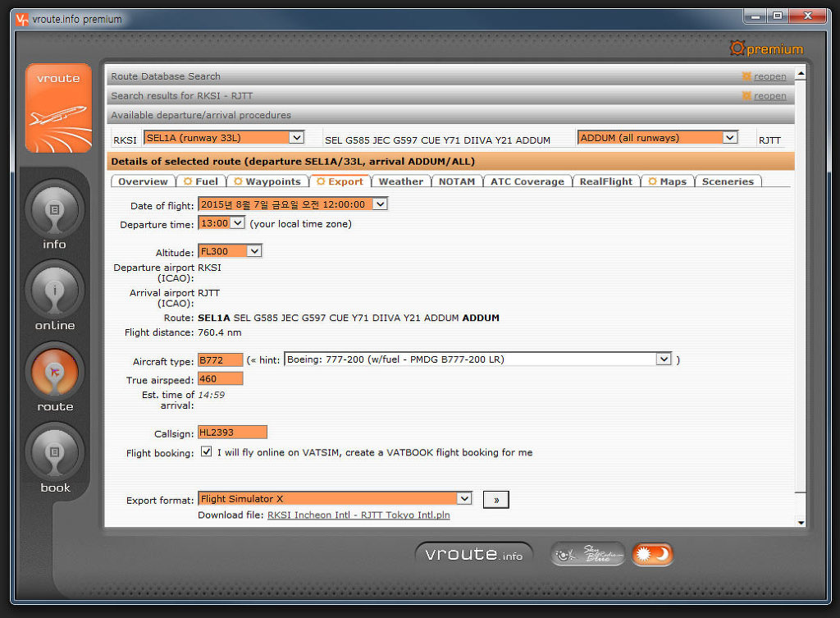The image size is (840, 618).
Task: Toggle the day/night theme switch
Action: (652, 554)
